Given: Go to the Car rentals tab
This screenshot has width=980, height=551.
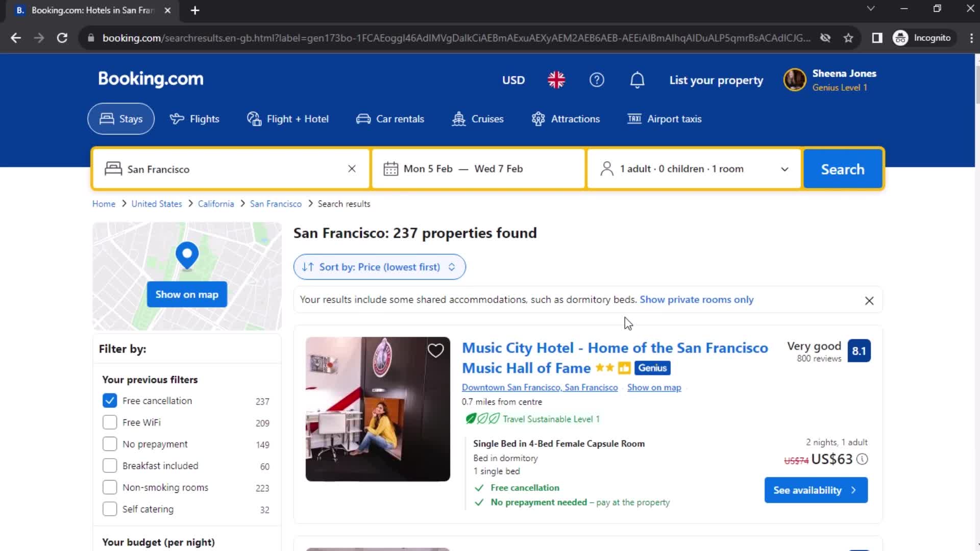Looking at the screenshot, I should coord(390,119).
